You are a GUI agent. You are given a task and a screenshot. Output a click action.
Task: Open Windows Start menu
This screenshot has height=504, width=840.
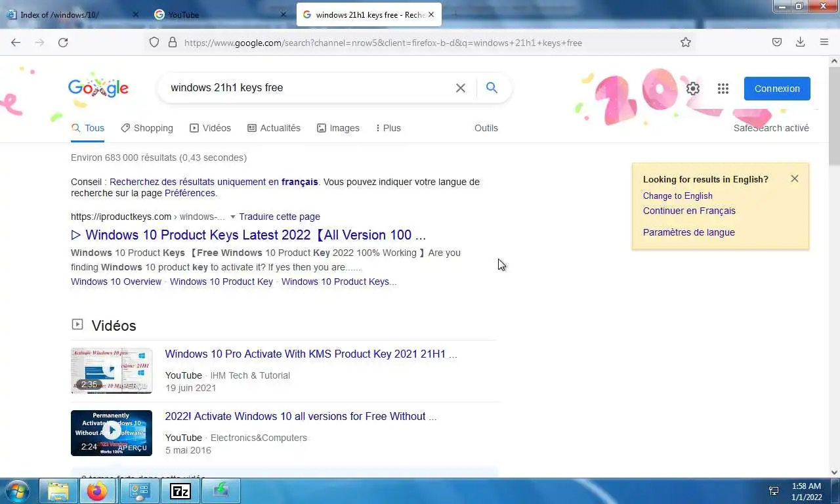(17, 490)
